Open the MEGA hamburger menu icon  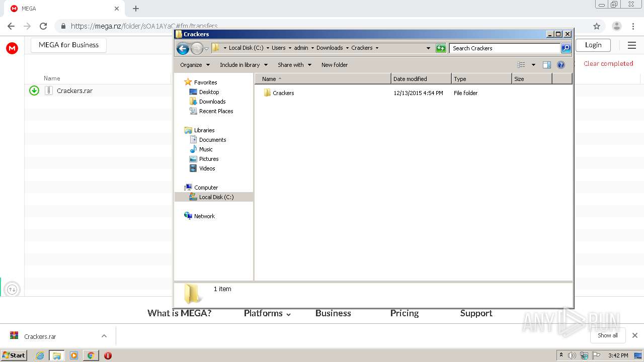point(632,45)
